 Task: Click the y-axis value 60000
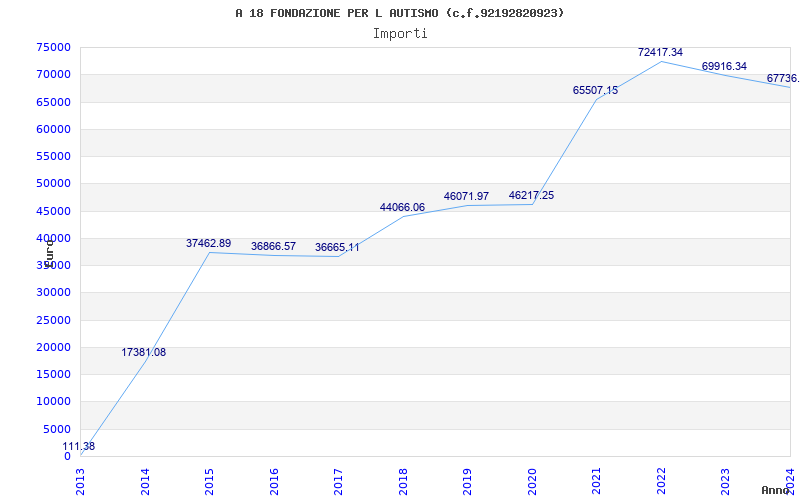point(54,129)
